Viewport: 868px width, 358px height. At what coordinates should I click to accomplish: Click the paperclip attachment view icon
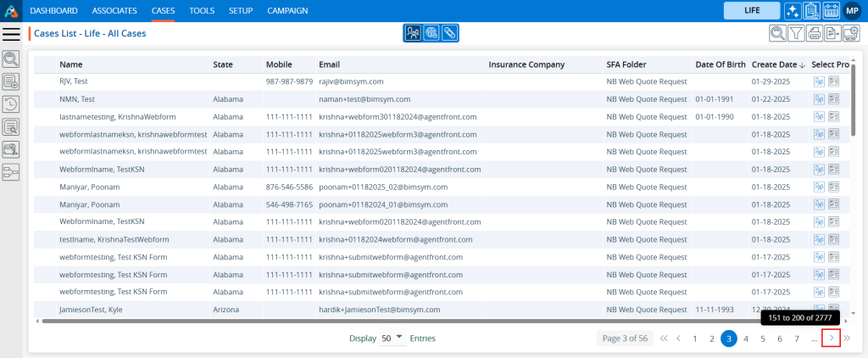click(449, 33)
